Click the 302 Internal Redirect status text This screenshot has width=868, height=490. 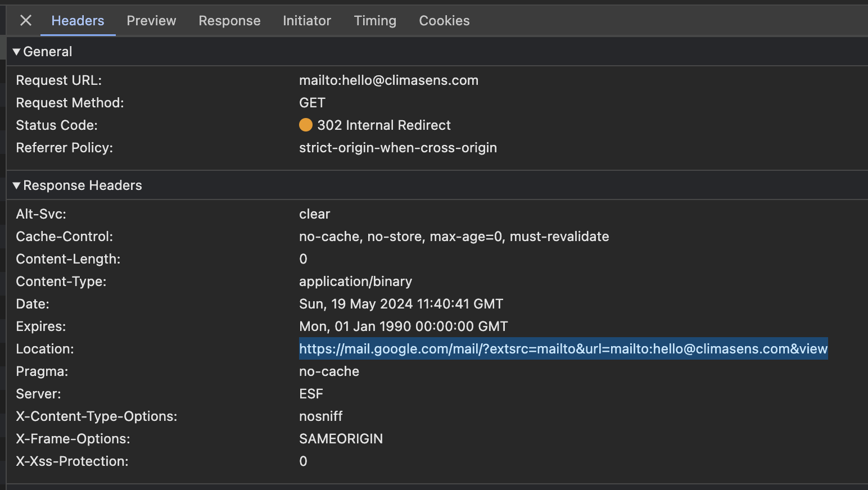384,125
